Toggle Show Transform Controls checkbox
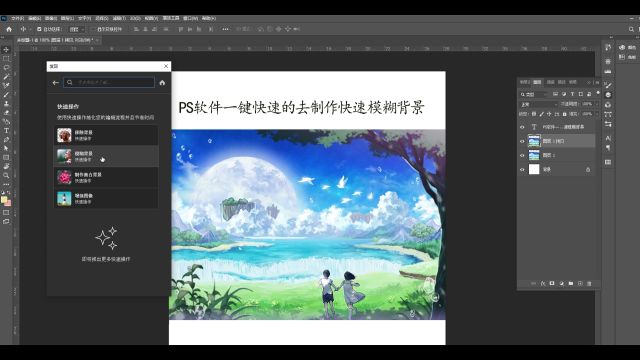The width and height of the screenshot is (640, 360). pos(93,29)
